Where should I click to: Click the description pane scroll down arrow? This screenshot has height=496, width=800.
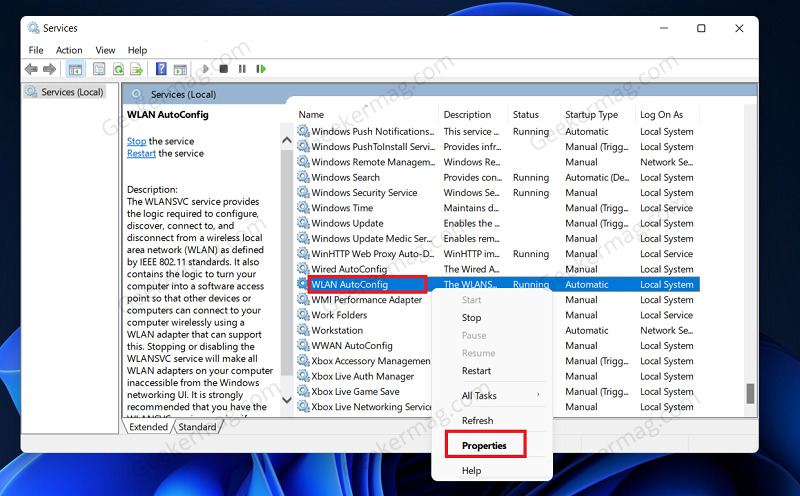point(287,400)
